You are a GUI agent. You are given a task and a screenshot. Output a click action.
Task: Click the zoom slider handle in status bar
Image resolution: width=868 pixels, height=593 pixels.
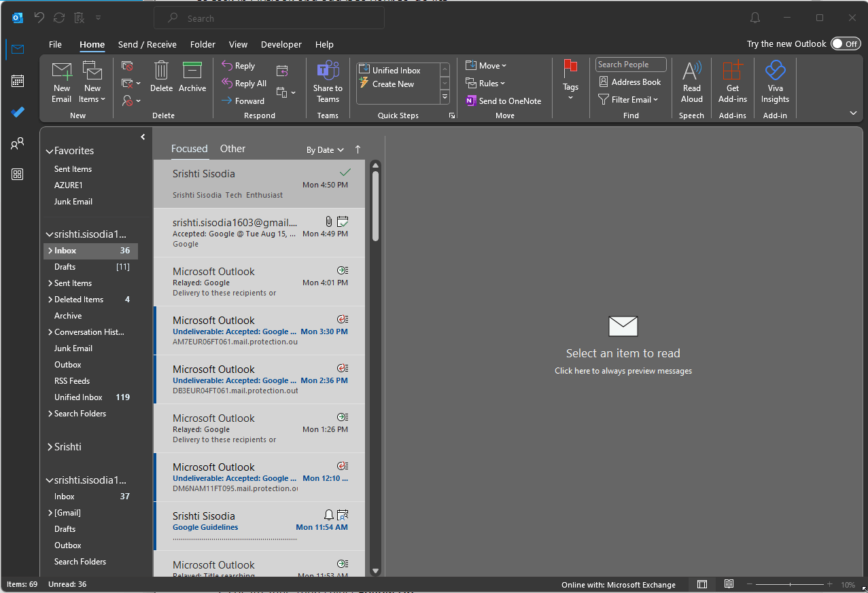coord(790,584)
